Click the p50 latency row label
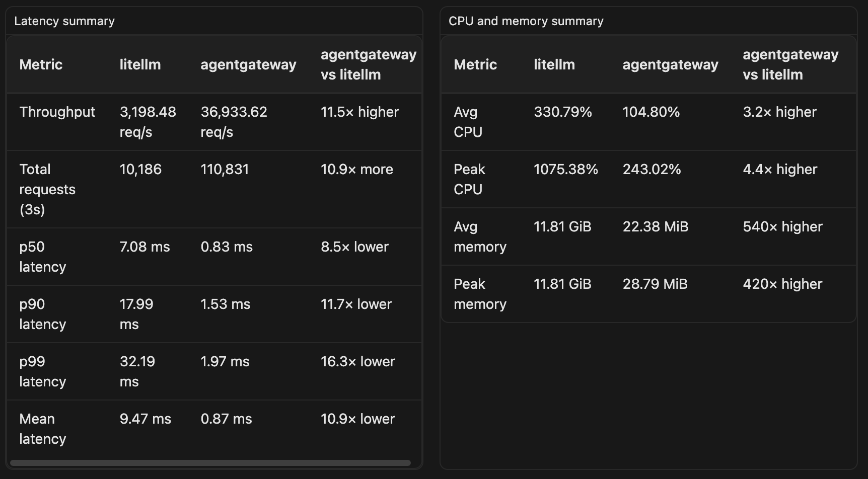This screenshot has width=868, height=479. [x=42, y=257]
